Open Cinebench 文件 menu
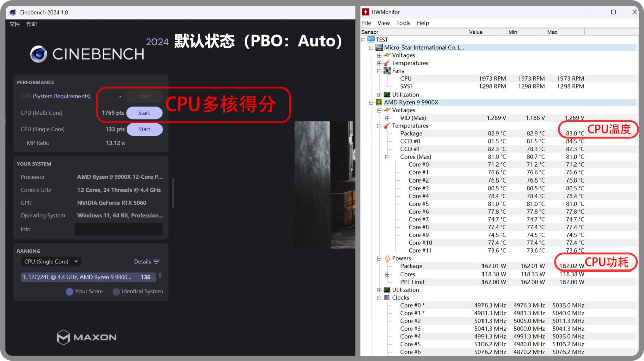The width and height of the screenshot is (644, 361). tap(15, 24)
